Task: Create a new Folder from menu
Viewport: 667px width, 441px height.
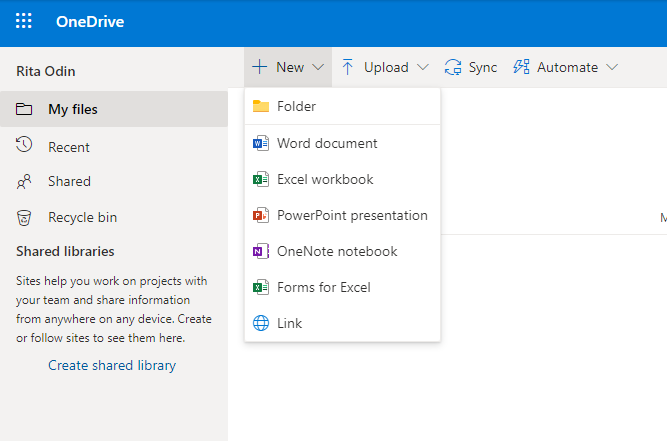Action: (342, 106)
